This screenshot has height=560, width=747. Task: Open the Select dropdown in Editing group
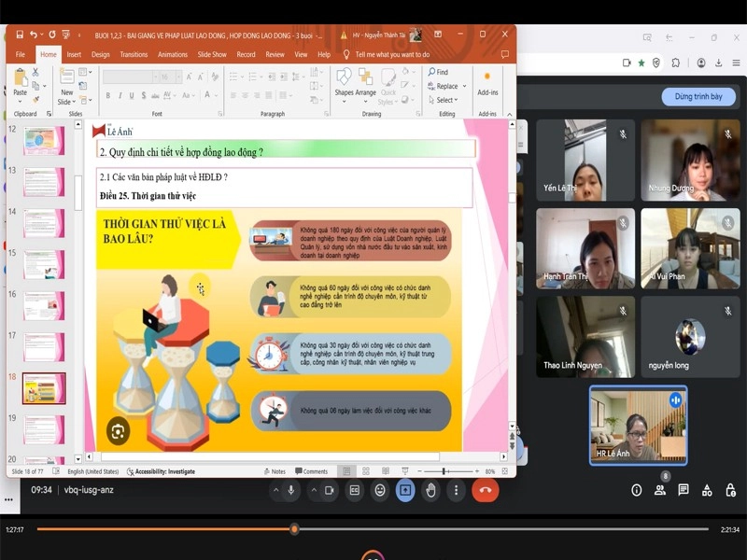[446, 100]
